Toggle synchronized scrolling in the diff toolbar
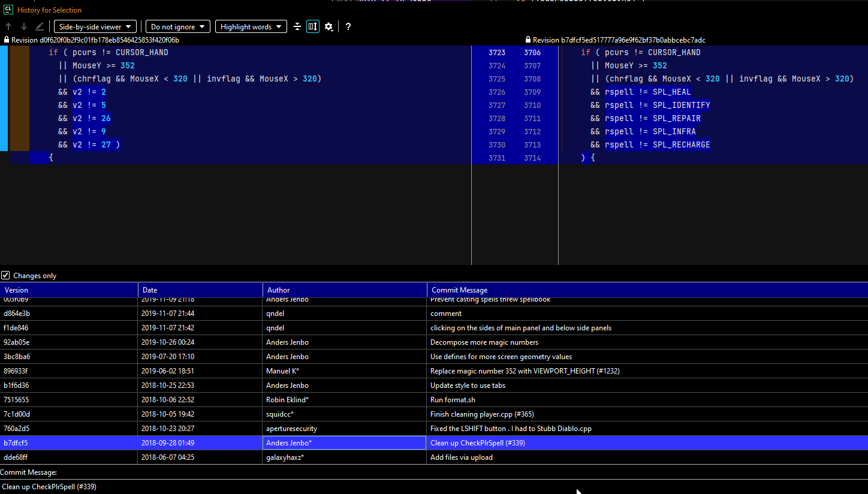 tap(312, 26)
